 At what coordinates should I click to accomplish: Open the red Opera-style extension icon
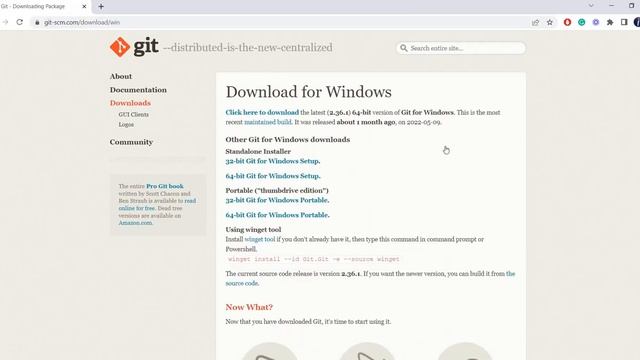(567, 22)
